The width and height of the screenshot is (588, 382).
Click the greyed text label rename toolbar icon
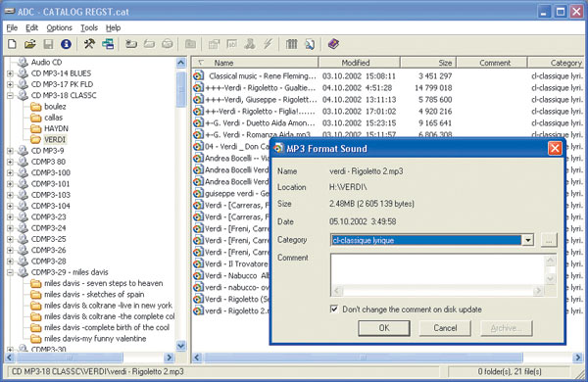tap(231, 44)
